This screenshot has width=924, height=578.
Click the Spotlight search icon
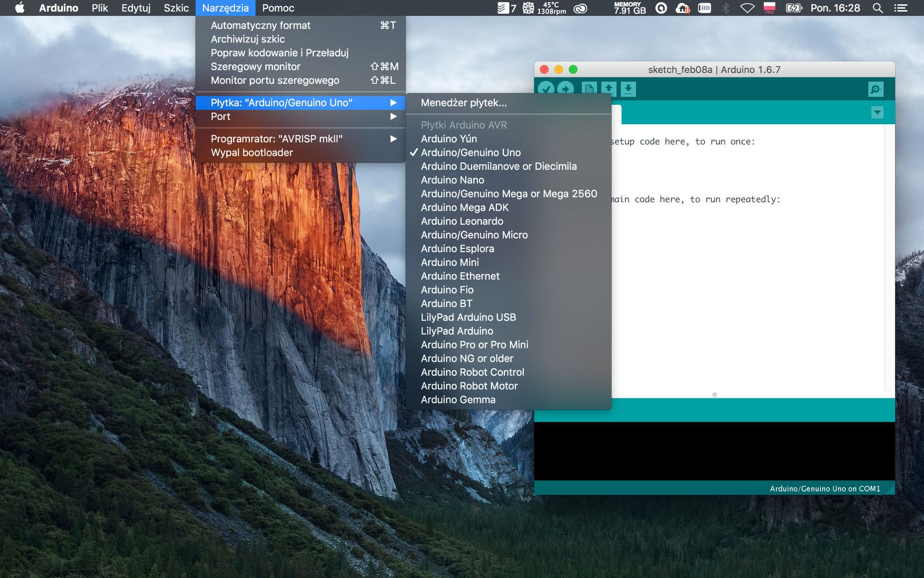pos(878,8)
